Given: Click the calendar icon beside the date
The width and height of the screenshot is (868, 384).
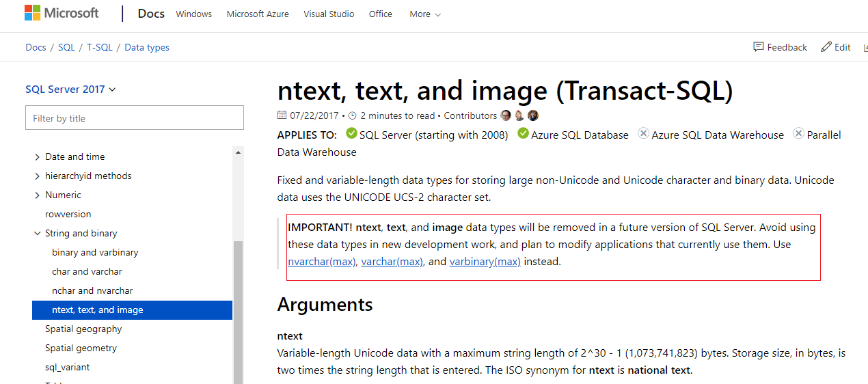Looking at the screenshot, I should coord(282,115).
